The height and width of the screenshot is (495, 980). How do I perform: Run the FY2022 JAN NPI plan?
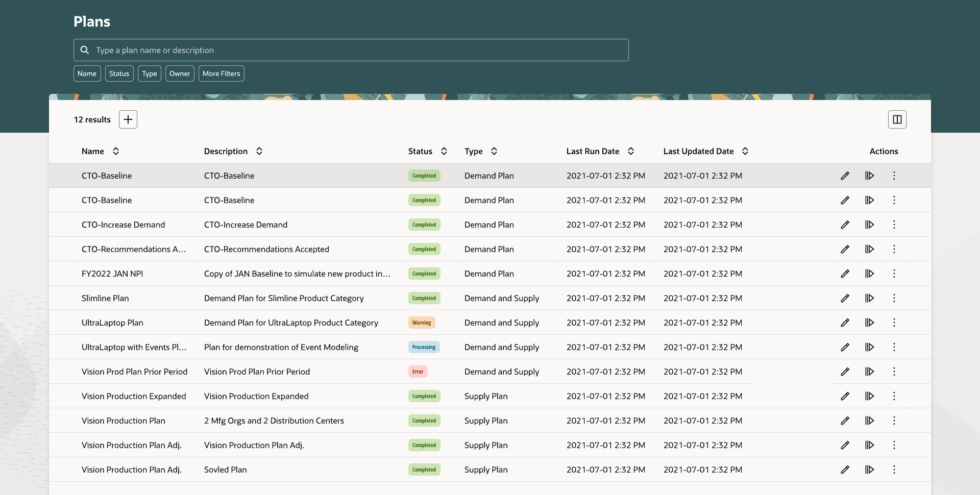870,274
